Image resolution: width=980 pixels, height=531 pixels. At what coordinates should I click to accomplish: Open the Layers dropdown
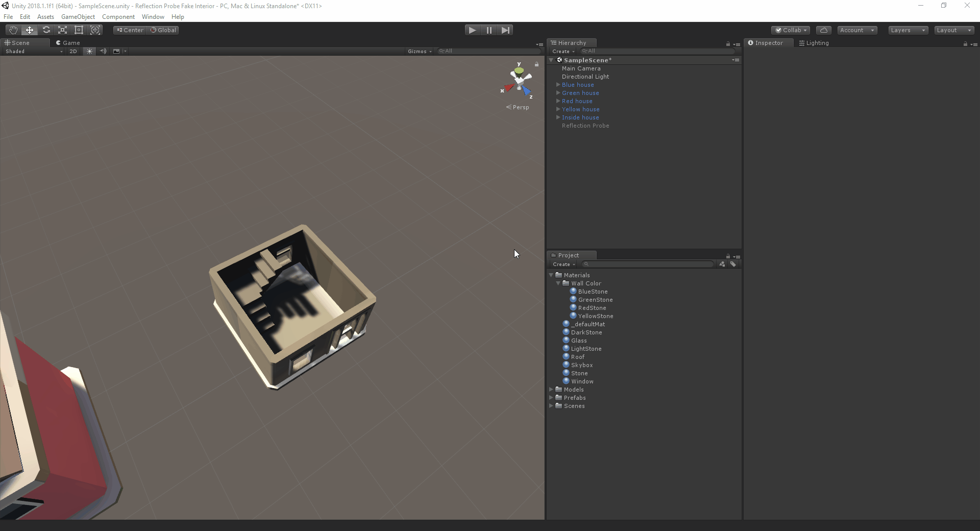click(908, 30)
